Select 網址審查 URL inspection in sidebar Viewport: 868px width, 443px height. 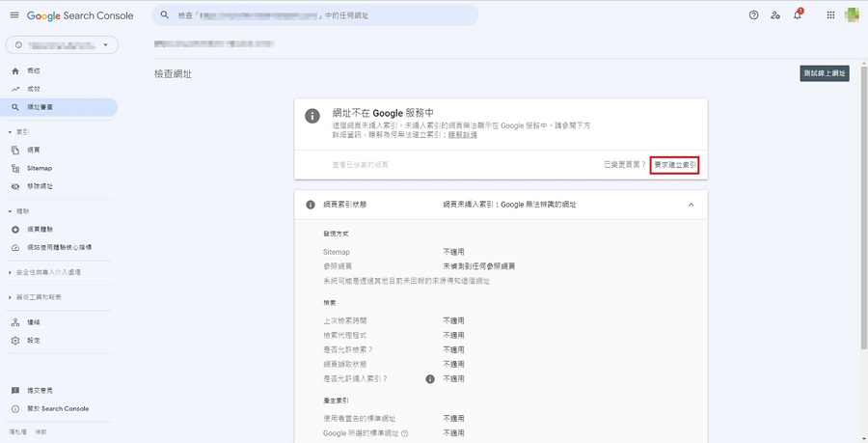point(59,107)
